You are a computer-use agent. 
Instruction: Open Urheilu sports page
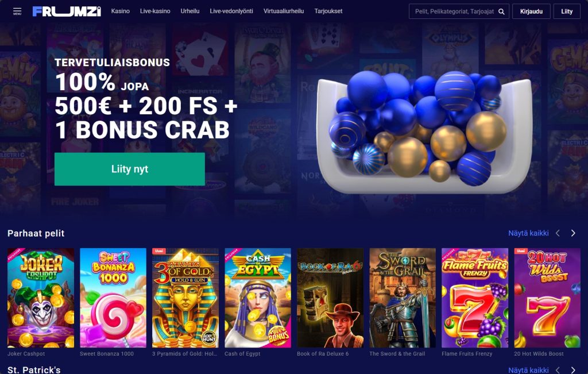[189, 11]
